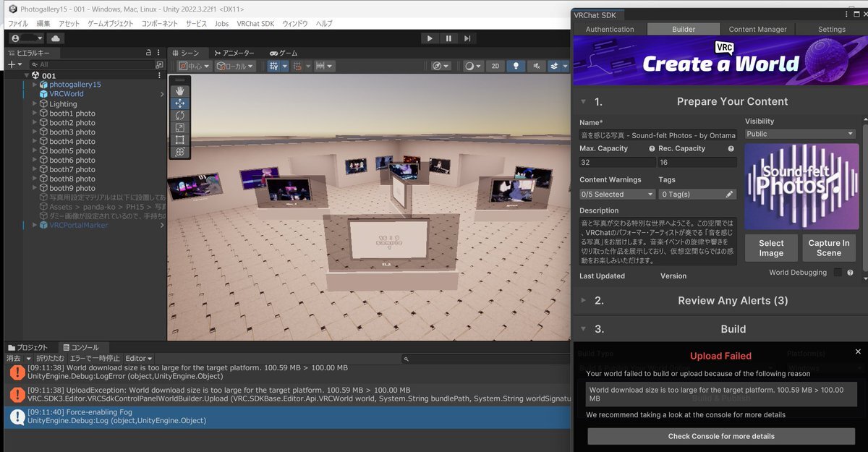This screenshot has width=868, height=452.
Task: Select the combined Transform tool
Action: pos(180,152)
